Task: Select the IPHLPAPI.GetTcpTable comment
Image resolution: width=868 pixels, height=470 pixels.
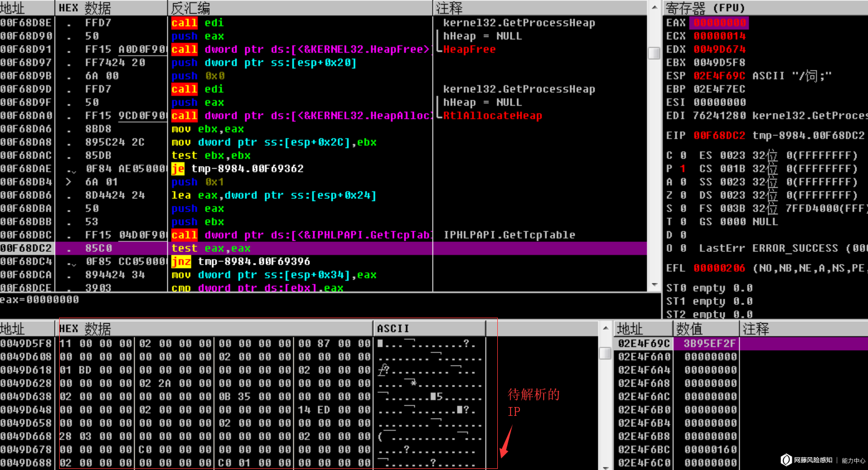Action: 509,235
